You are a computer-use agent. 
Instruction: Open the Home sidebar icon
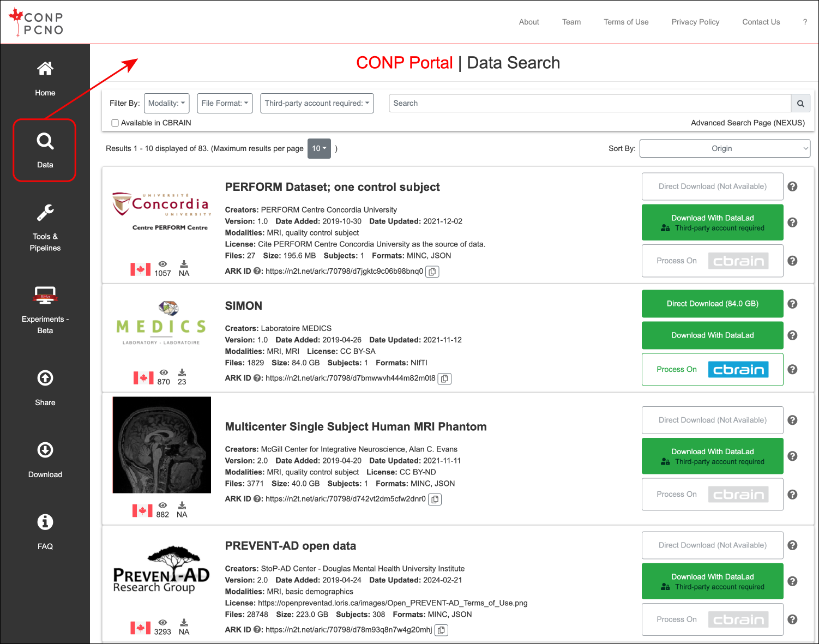tap(45, 69)
